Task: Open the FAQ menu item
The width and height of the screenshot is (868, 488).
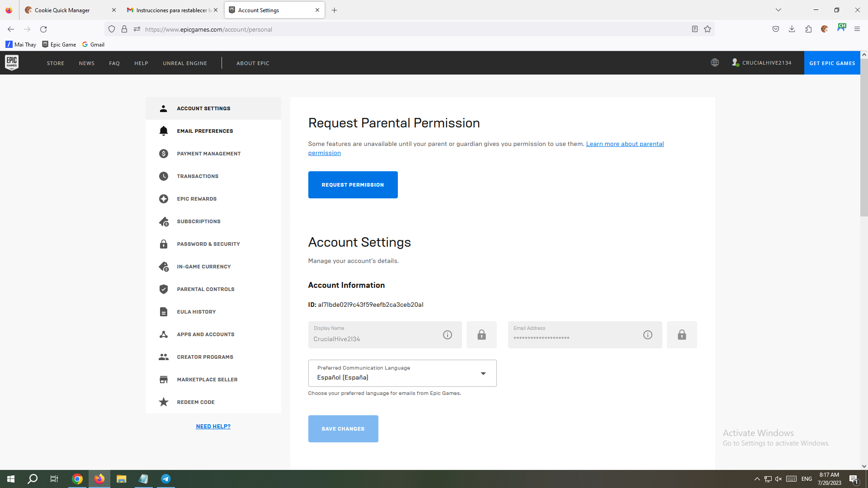Action: pos(114,63)
